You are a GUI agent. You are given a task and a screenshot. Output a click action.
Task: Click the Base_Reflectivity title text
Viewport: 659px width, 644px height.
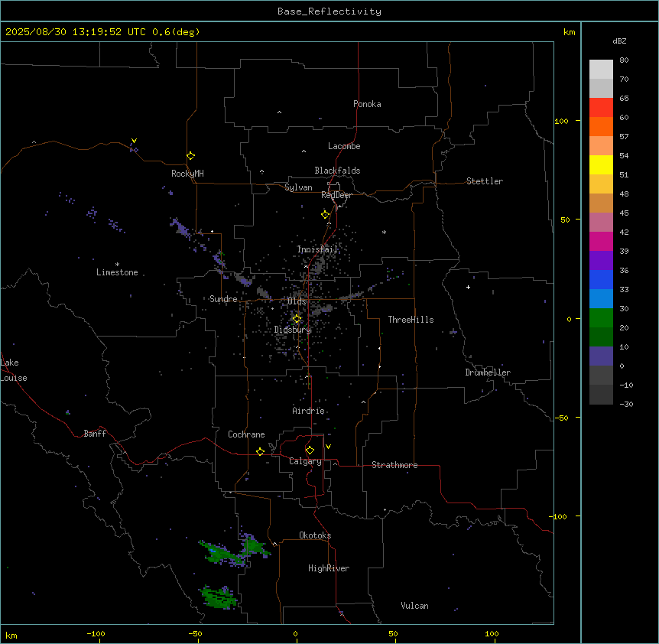[329, 11]
